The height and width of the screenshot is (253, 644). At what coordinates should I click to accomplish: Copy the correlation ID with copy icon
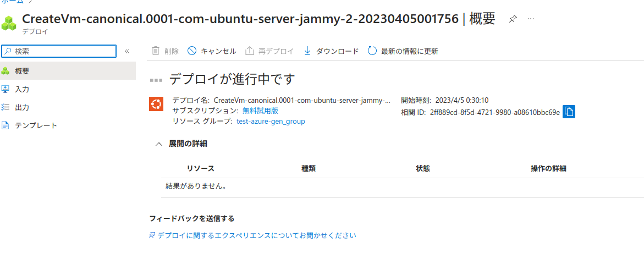tap(569, 112)
